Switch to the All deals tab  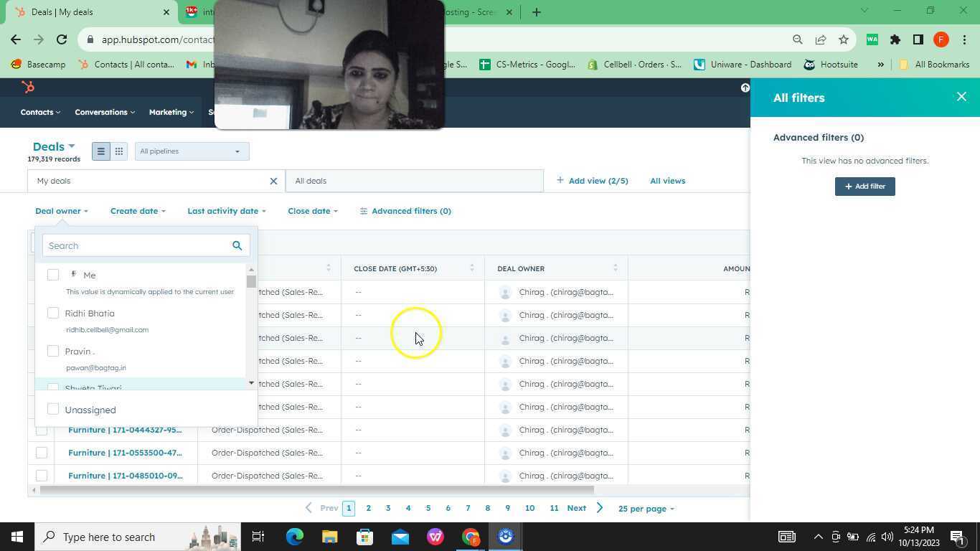click(414, 182)
